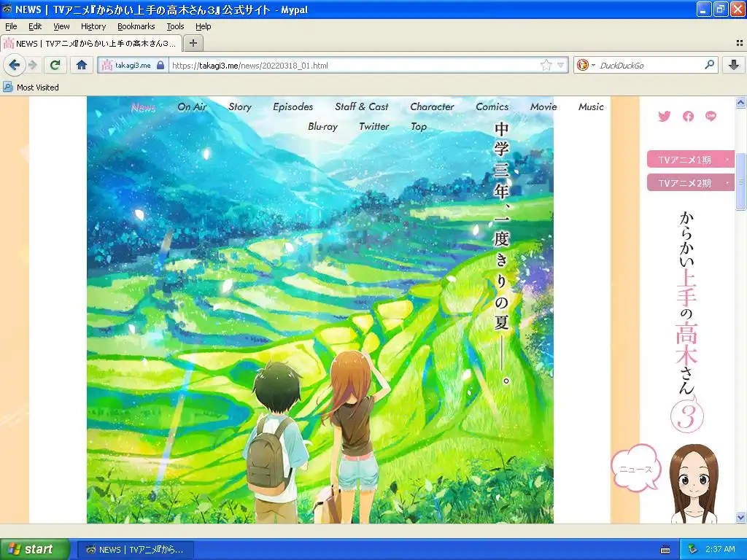Open the URL history dropdown arrow
The width and height of the screenshot is (747, 560).
[561, 65]
